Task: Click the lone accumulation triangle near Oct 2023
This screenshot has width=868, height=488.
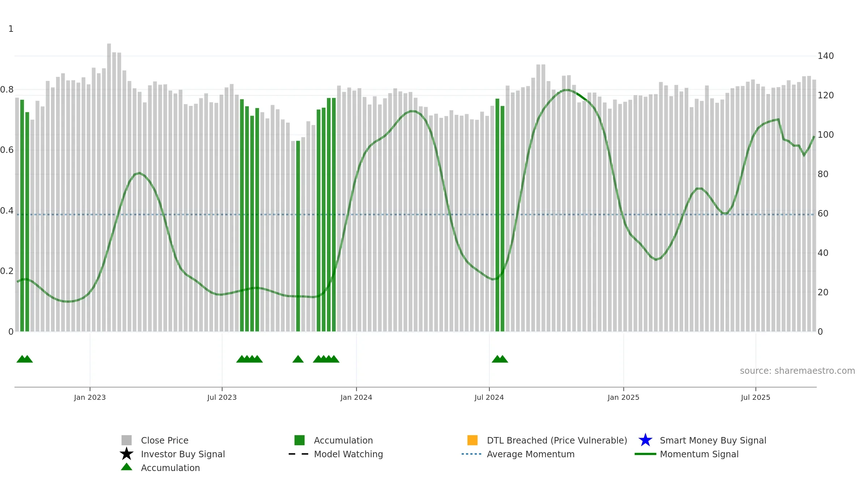Action: coord(298,359)
